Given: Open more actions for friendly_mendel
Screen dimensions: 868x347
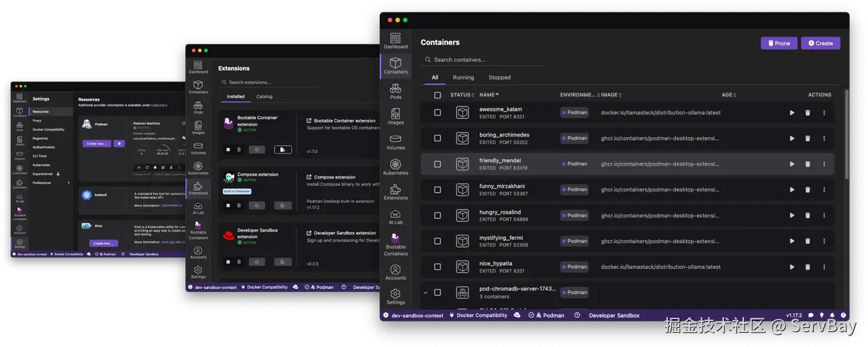Looking at the screenshot, I should [x=824, y=164].
